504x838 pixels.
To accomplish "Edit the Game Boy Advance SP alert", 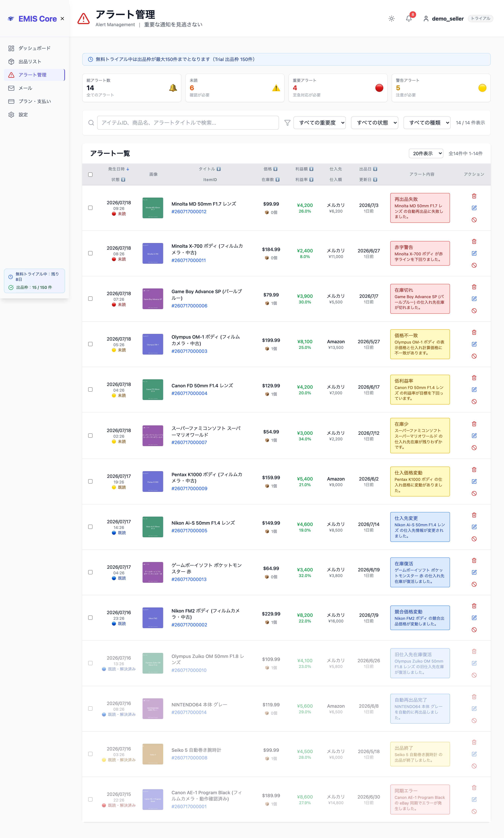I will pyautogui.click(x=474, y=299).
